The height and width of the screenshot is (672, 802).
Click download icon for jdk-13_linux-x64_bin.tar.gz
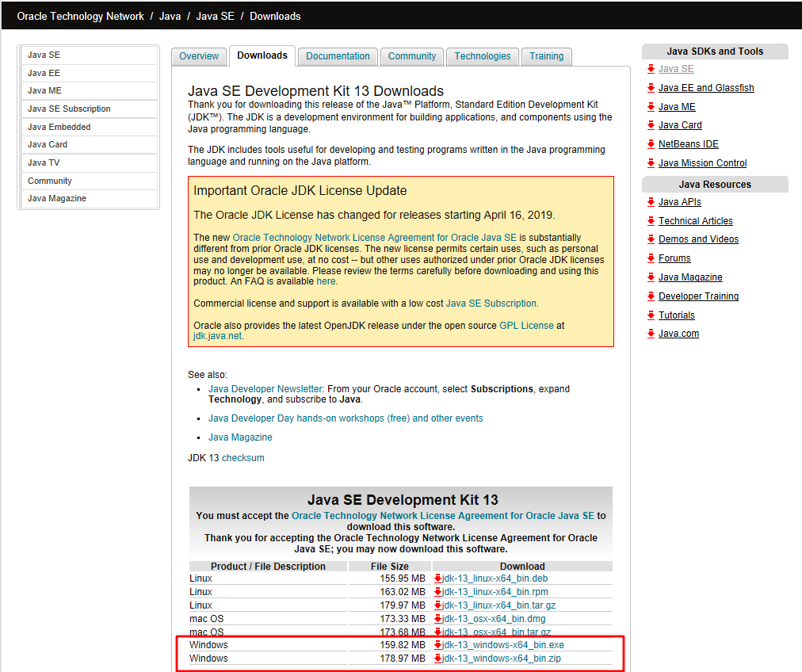coord(437,605)
